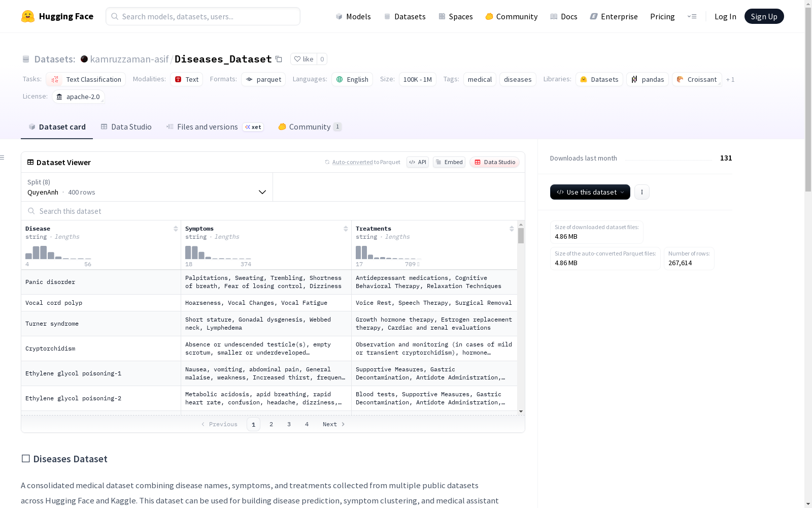
Task: Switch to the Dataset card tab
Action: [57, 127]
